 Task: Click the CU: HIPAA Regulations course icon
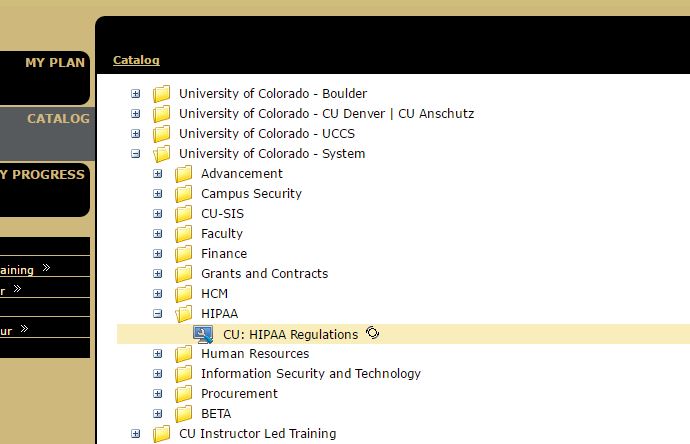[x=203, y=334]
